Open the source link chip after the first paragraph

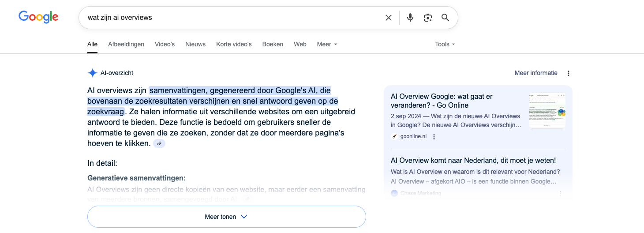[159, 143]
